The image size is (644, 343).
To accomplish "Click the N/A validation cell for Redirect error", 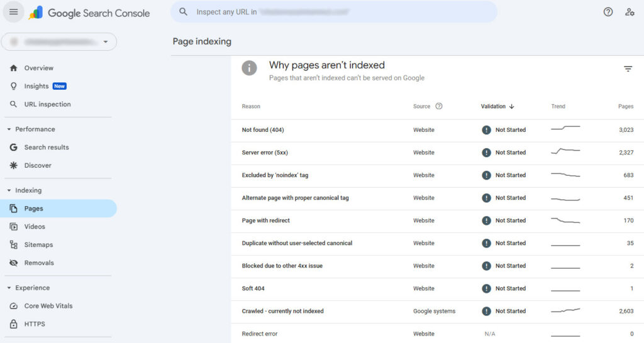I will (x=489, y=334).
